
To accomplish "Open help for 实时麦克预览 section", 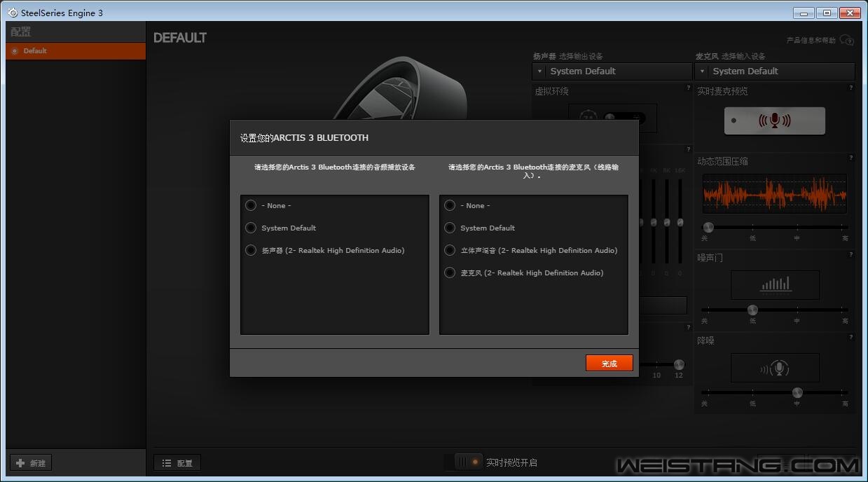I will click(851, 88).
